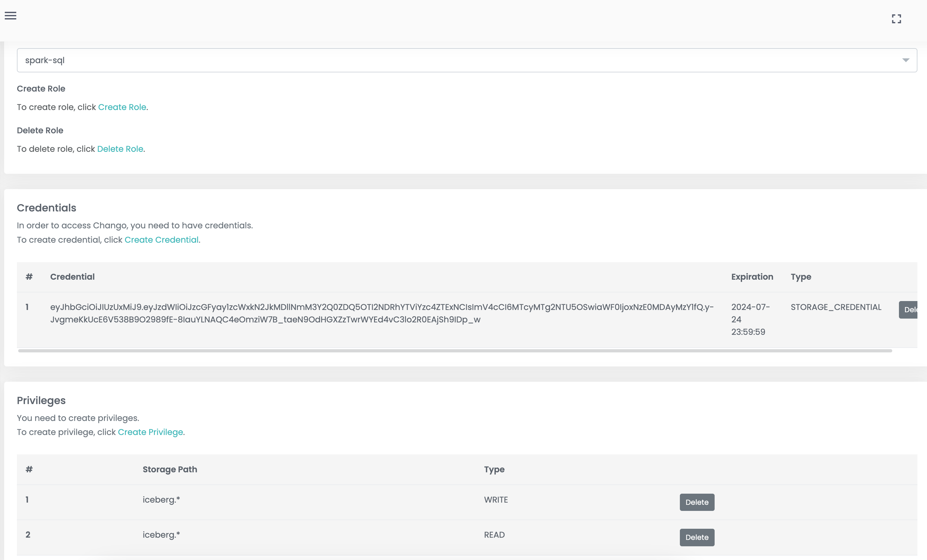The image size is (927, 560).
Task: Select the credential token text starting eyJhbGci
Action: pos(381,313)
